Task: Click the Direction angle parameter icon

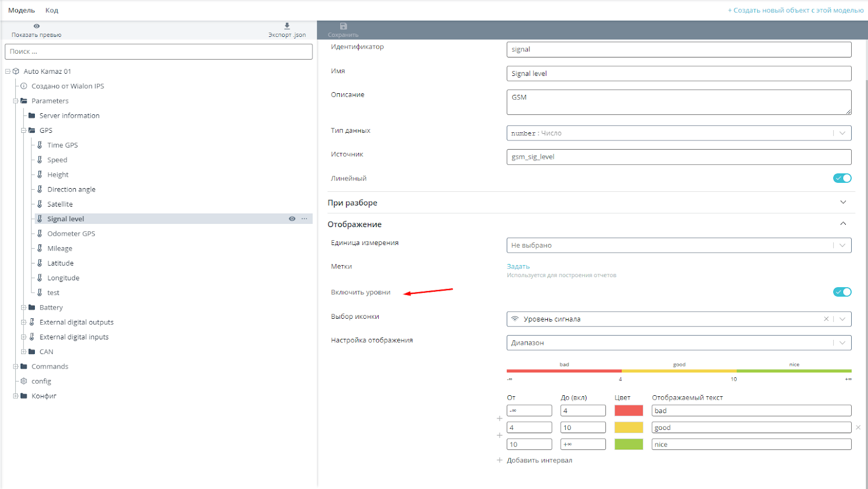Action: coord(40,189)
